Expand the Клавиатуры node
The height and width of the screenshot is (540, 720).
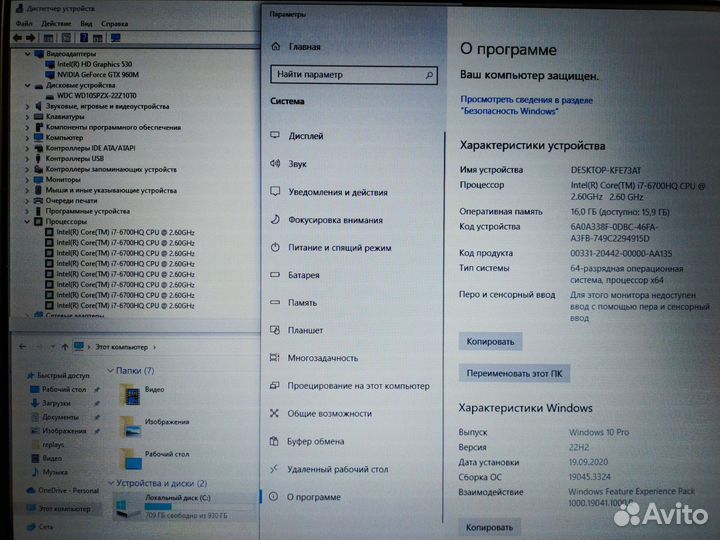click(x=28, y=117)
